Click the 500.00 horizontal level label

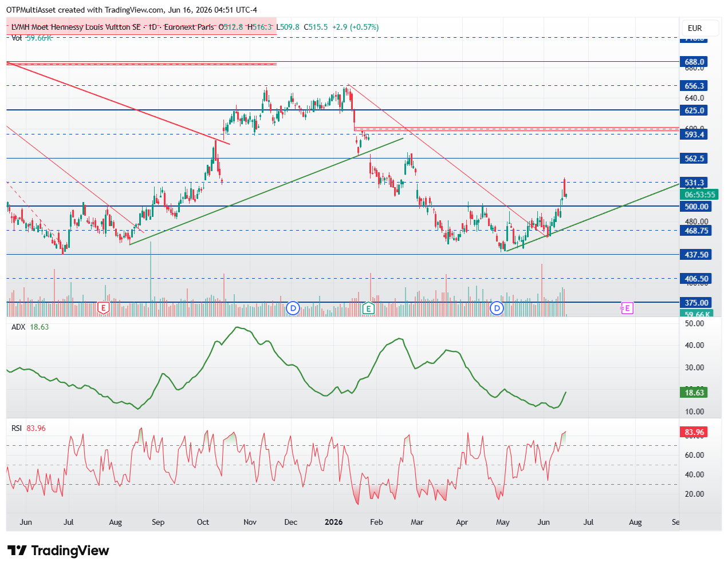point(696,207)
